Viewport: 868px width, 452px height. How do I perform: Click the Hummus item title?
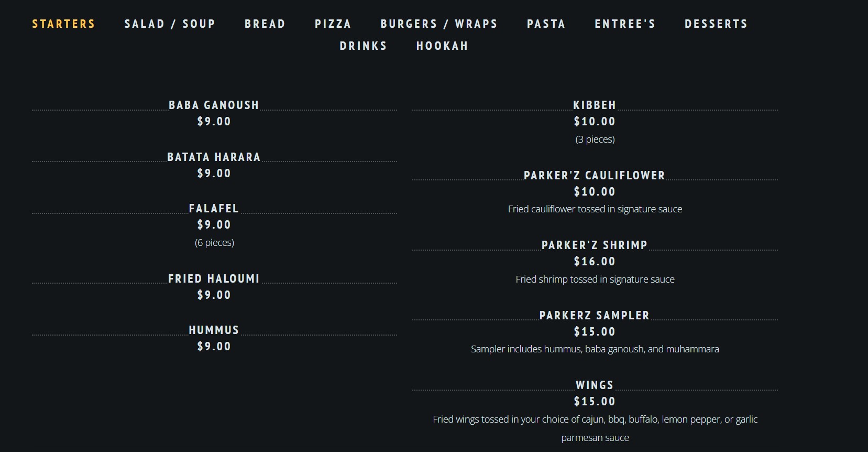click(x=214, y=330)
